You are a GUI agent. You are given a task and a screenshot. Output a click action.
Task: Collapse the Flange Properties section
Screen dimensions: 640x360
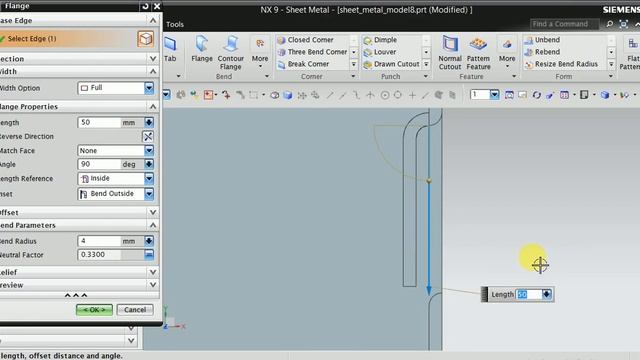(153, 107)
